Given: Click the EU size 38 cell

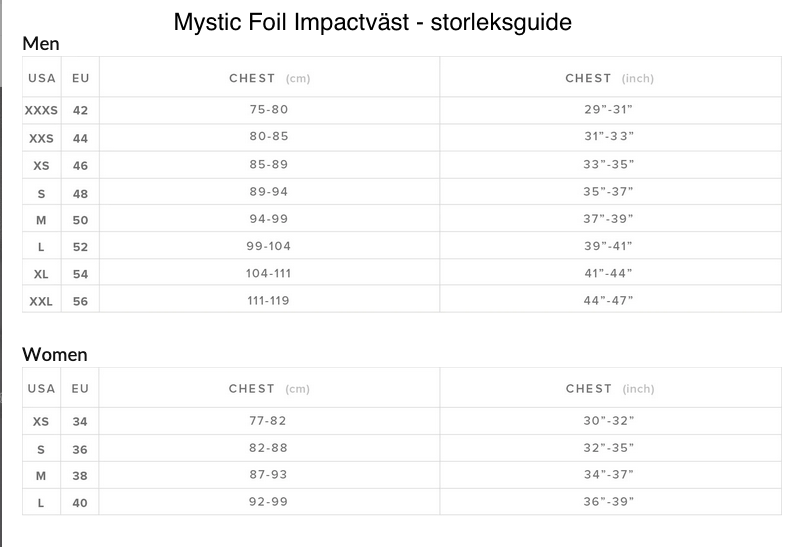Looking at the screenshot, I should click(80, 476).
